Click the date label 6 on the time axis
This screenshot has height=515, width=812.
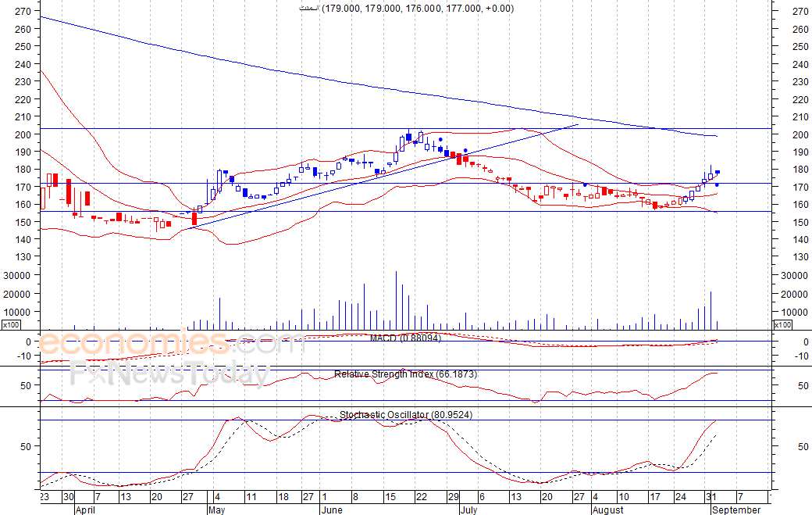point(483,497)
